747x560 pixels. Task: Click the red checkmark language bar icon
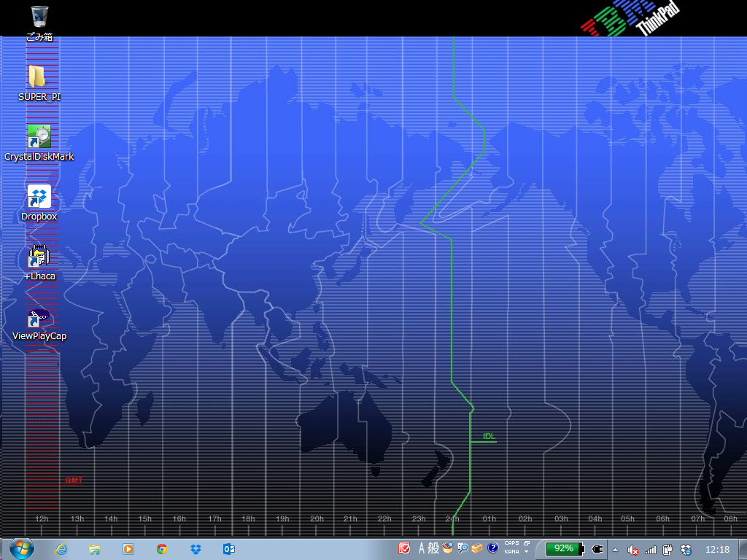click(404, 548)
